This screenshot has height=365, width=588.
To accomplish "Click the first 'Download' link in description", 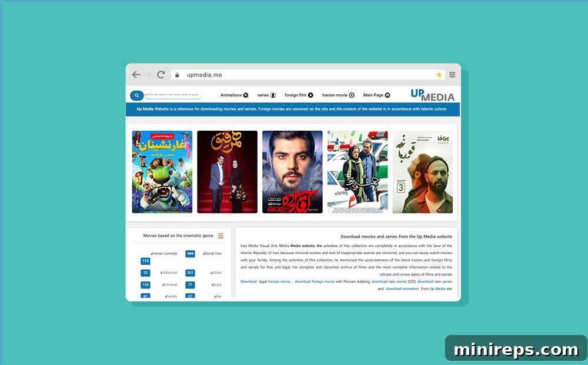I will click(x=249, y=281).
